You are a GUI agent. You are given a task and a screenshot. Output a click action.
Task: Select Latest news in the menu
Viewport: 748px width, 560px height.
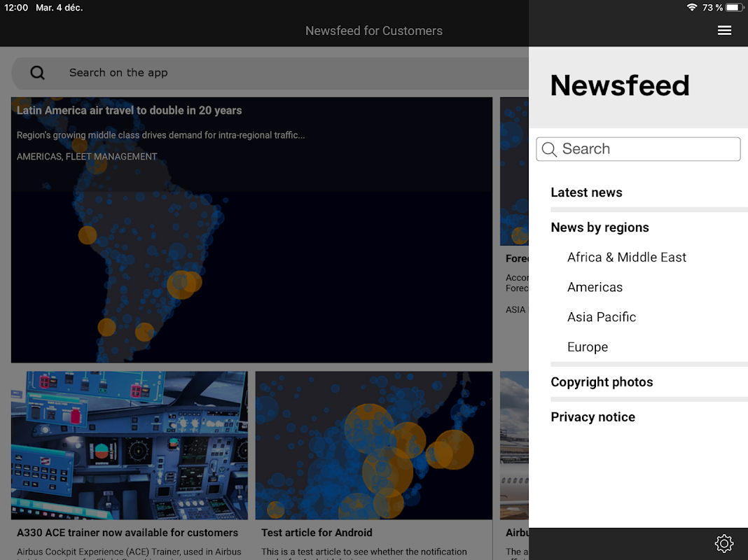[586, 192]
